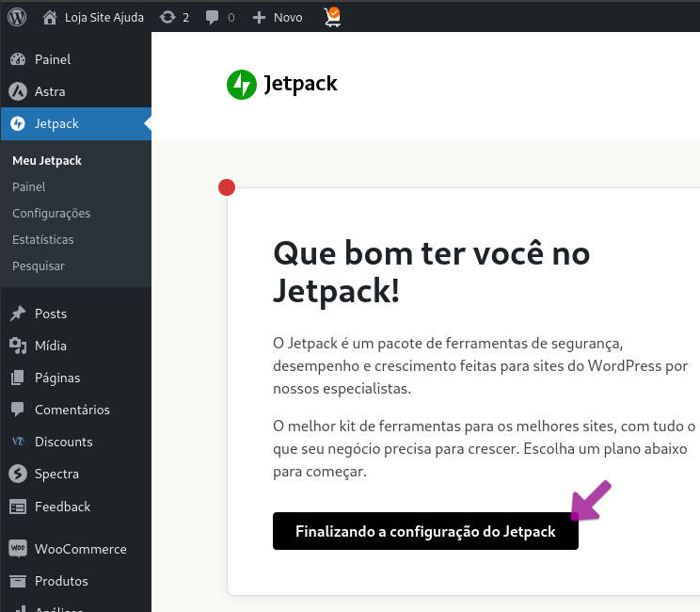Click the Painel dashboard gauge icon
700x612 pixels.
(x=18, y=59)
